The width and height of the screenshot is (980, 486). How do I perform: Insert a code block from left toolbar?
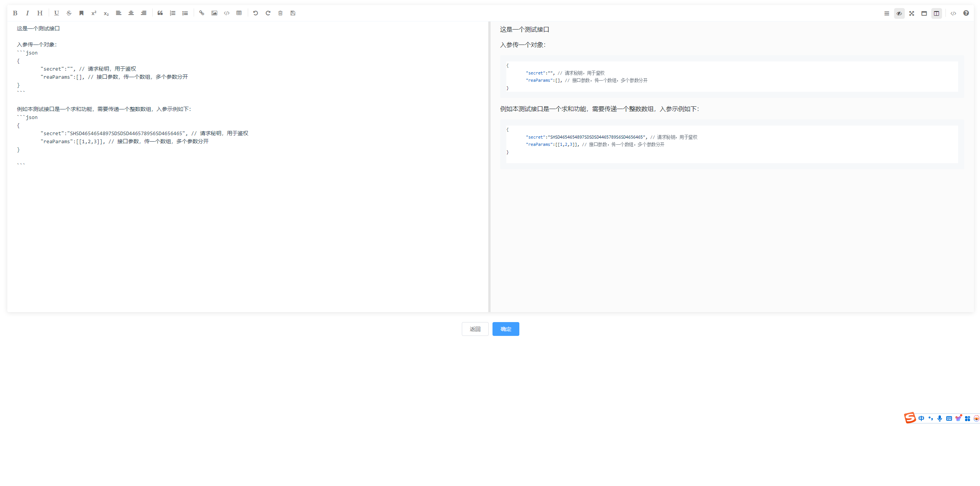click(x=227, y=13)
